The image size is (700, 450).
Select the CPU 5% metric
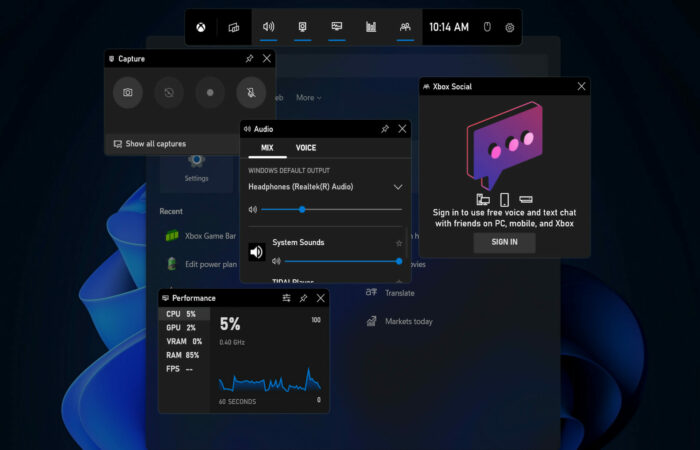(x=184, y=314)
